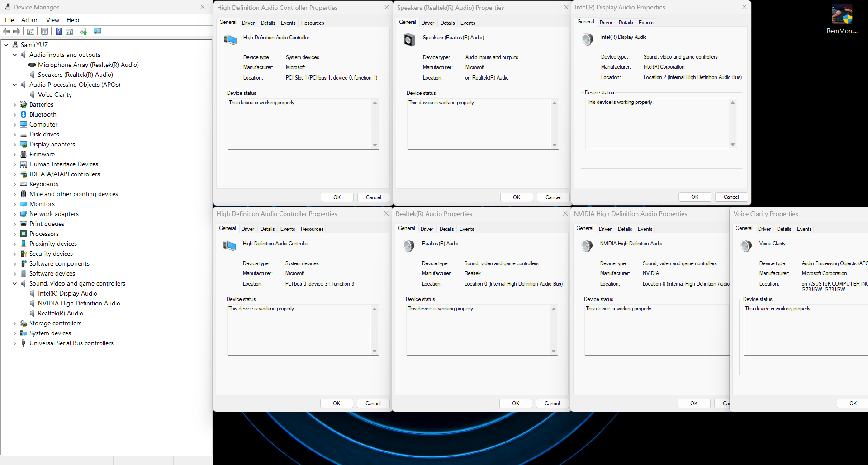The height and width of the screenshot is (465, 868).
Task: Open the Action menu in Device Manager
Action: 30,20
